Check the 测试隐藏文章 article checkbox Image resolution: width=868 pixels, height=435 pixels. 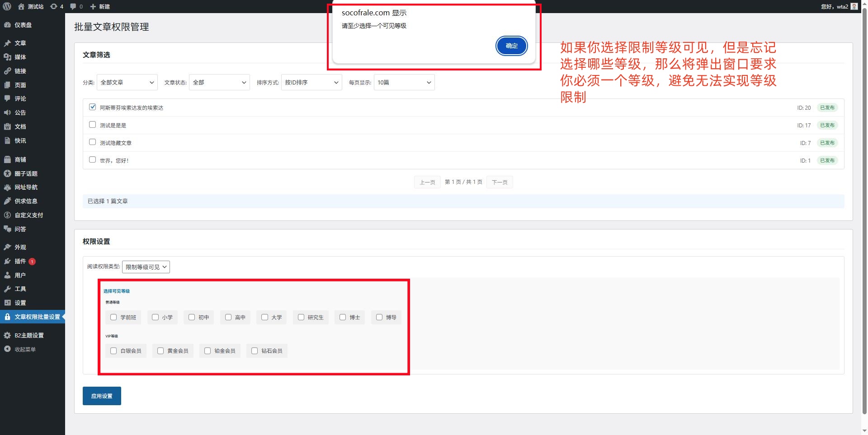92,142
